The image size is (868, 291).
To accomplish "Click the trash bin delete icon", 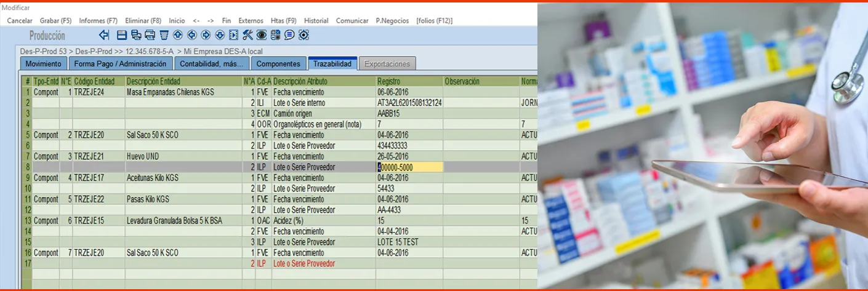I will point(164,35).
